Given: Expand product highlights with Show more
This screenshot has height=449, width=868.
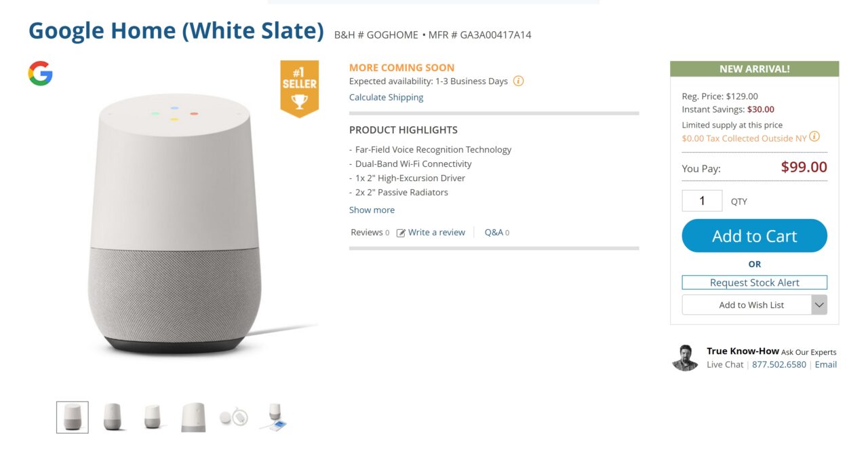Looking at the screenshot, I should pos(372,210).
